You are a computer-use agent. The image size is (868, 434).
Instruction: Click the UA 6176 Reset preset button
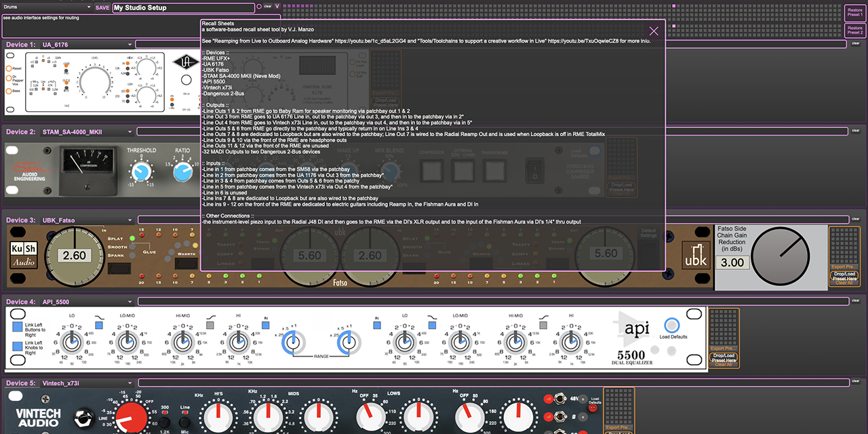click(x=9, y=68)
